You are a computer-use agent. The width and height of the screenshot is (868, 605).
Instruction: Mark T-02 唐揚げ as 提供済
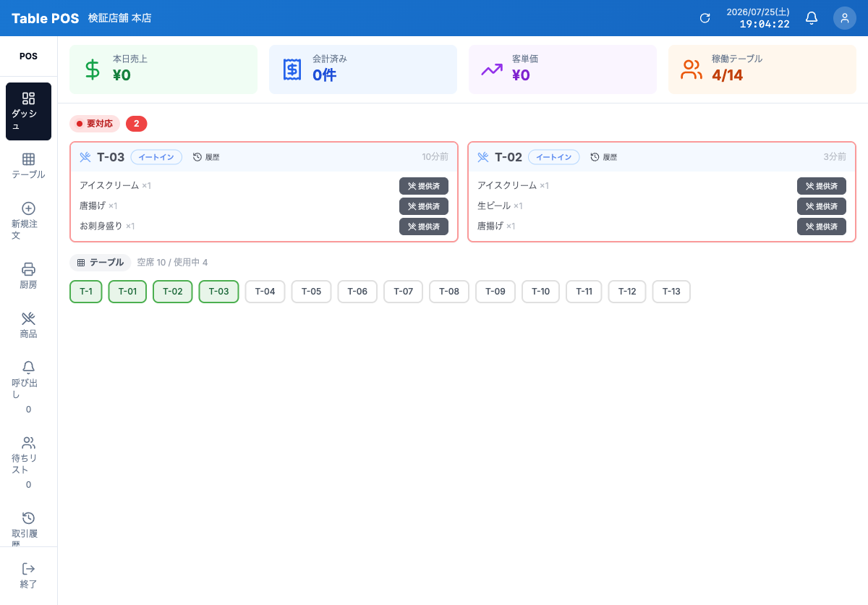[822, 227]
